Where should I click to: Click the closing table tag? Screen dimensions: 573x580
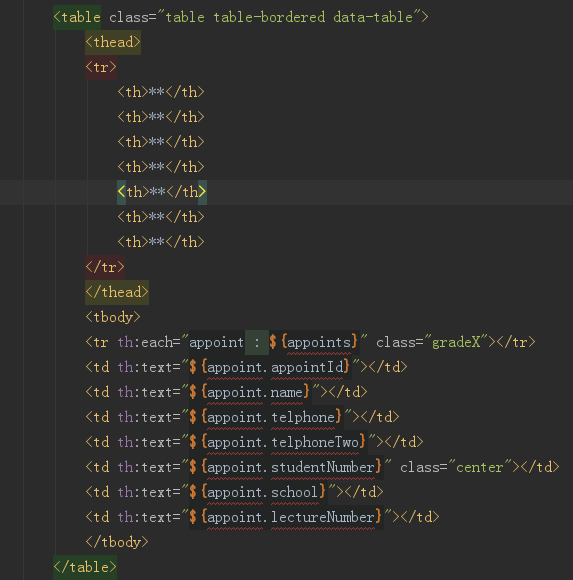[x=85, y=567]
